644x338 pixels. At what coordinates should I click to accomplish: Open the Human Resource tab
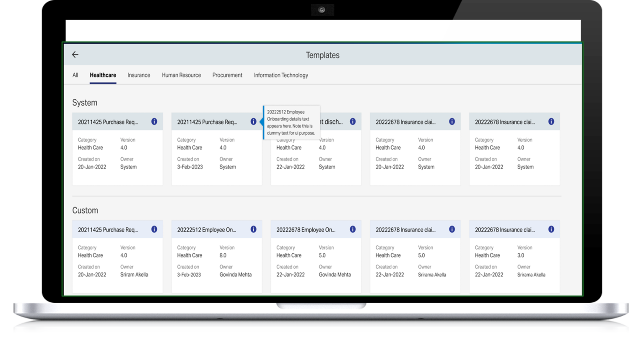tap(181, 75)
